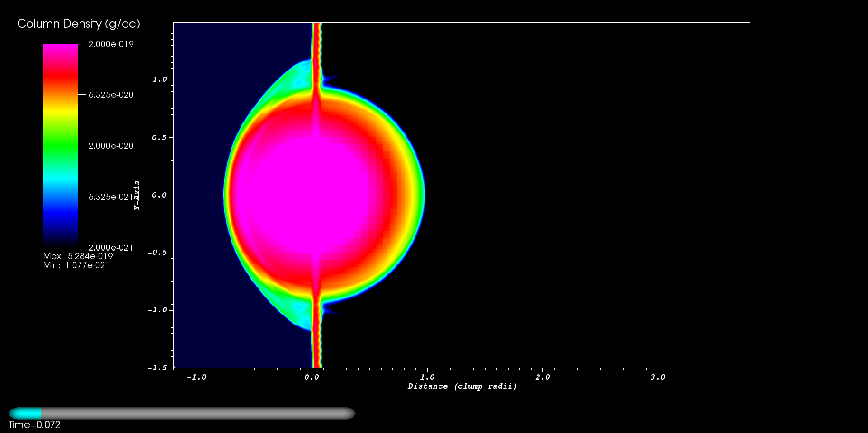Viewport: 868px width, 433px height.
Task: Click the magenta clump core in plot
Action: [x=307, y=195]
